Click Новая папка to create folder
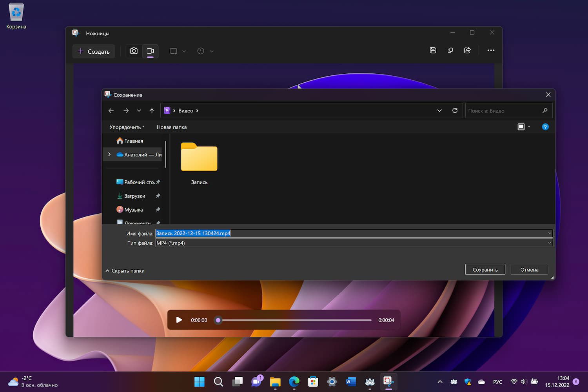This screenshot has width=588, height=392. click(172, 127)
